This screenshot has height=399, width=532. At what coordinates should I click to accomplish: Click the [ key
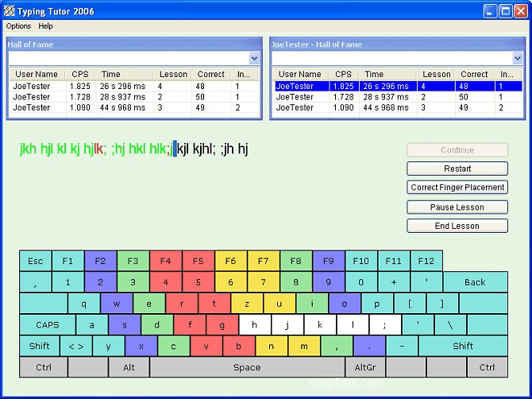coord(410,304)
